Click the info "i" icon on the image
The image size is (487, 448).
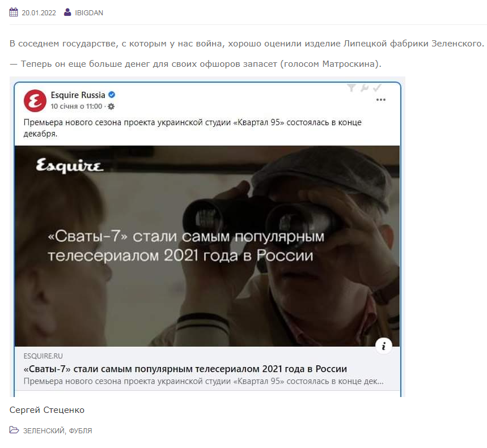[384, 345]
